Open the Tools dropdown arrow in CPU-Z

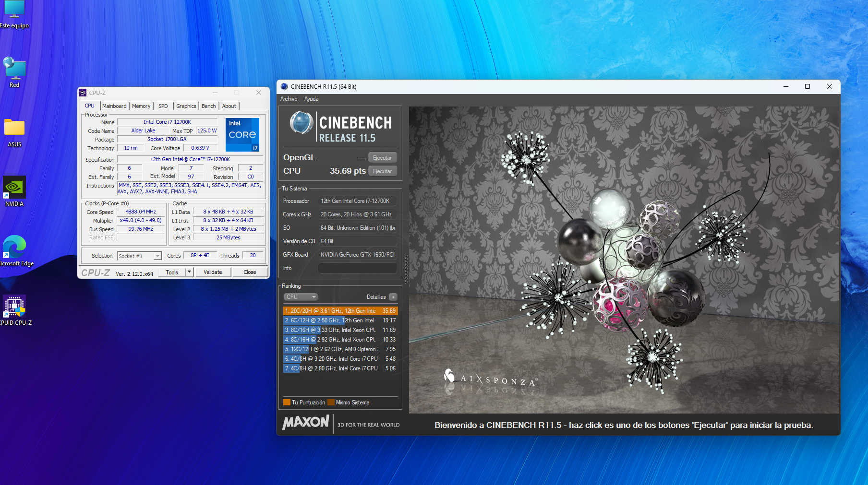(189, 272)
